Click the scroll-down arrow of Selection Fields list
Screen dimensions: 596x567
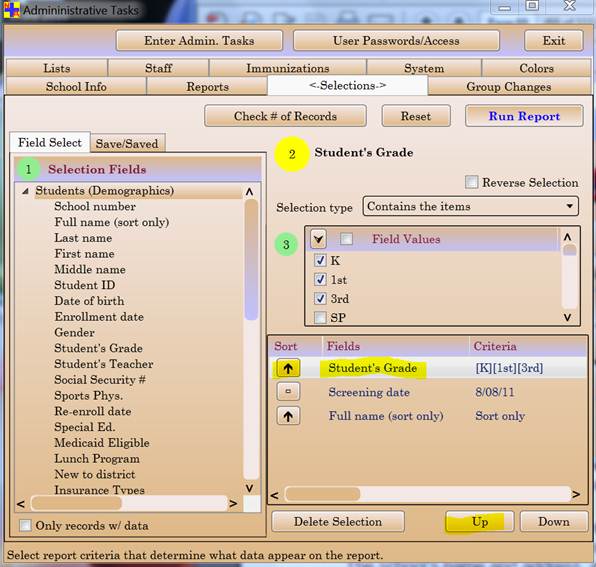[x=249, y=488]
